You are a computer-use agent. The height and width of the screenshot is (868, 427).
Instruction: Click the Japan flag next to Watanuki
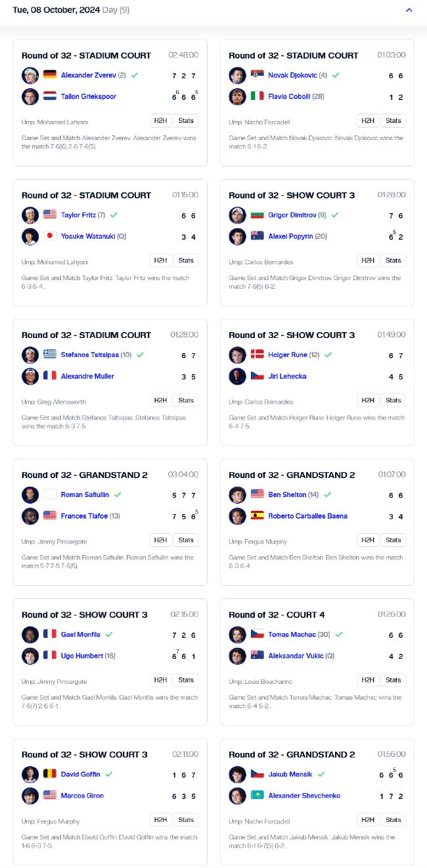tap(50, 236)
